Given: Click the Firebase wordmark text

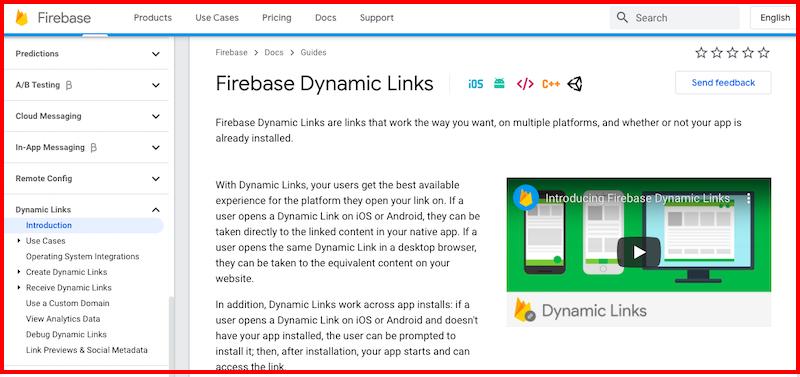Looking at the screenshot, I should pyautogui.click(x=64, y=18).
